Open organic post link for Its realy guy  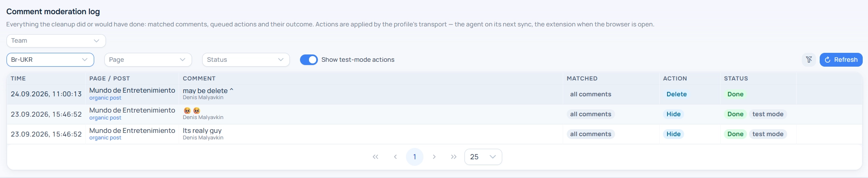coord(105,138)
